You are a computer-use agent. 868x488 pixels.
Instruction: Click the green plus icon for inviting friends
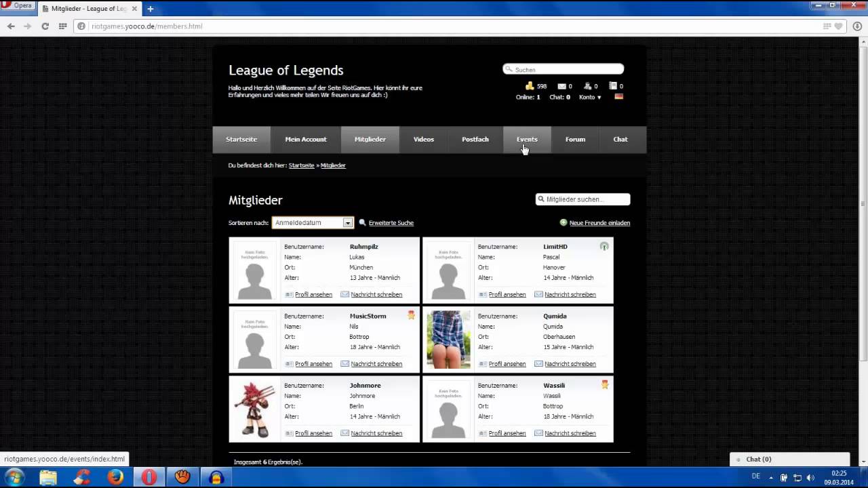click(x=564, y=222)
